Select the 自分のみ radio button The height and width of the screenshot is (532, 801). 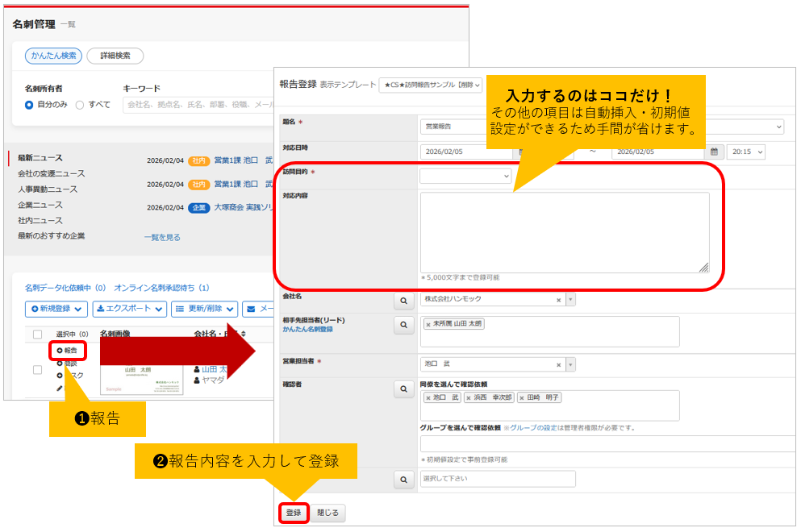(30, 105)
